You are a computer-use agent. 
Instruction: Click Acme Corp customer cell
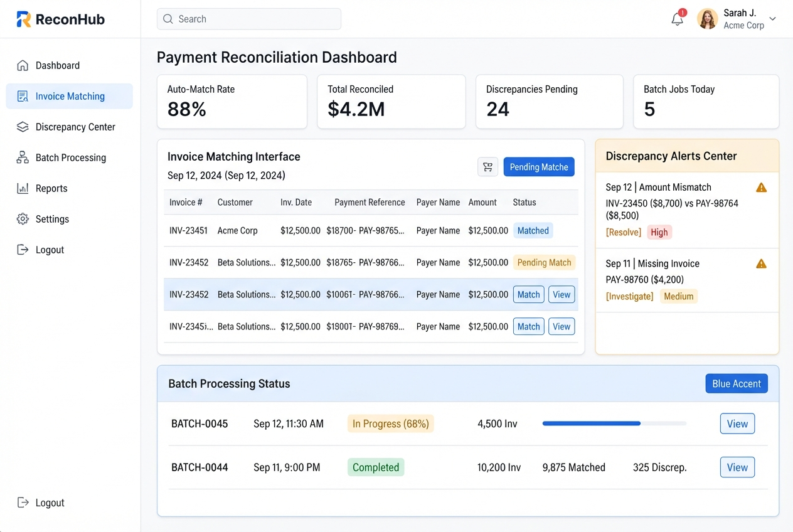point(237,231)
